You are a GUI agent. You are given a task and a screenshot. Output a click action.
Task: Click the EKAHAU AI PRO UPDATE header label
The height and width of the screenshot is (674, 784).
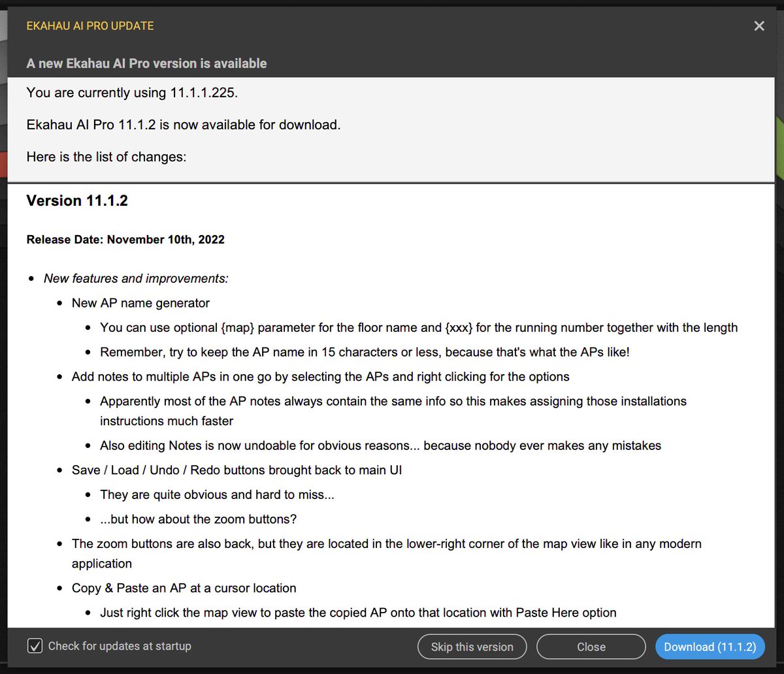click(x=90, y=26)
